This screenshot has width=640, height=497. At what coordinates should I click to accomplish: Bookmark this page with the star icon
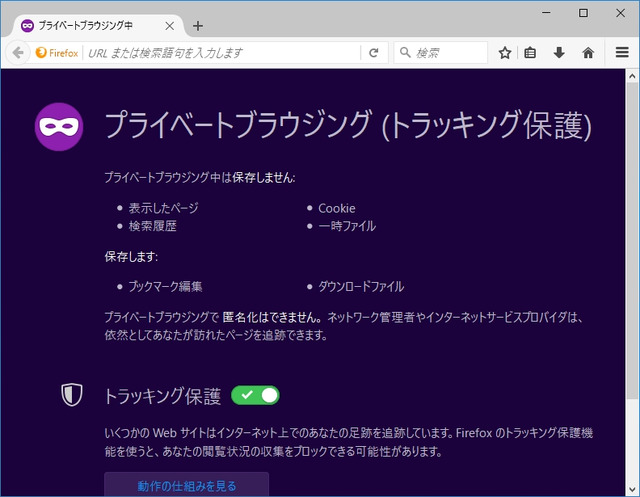[505, 53]
